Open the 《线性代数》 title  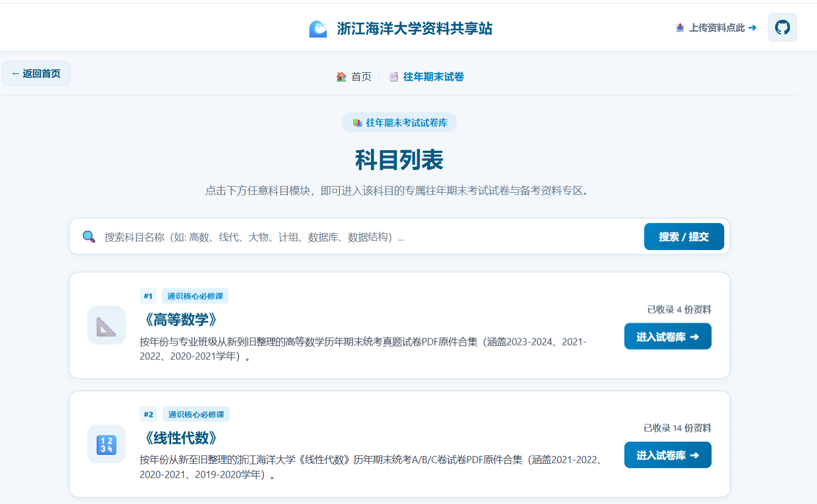tap(181, 438)
